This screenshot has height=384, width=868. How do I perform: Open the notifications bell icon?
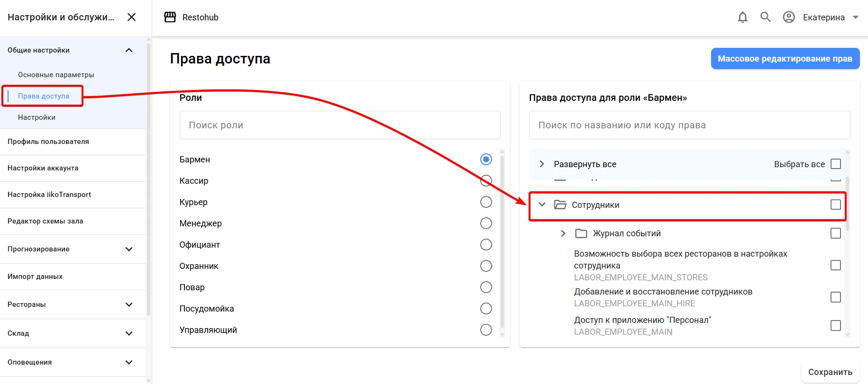pyautogui.click(x=743, y=18)
